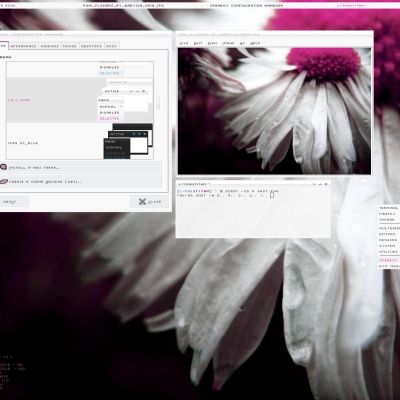
Task: Close the configuration manager with Close button
Action: tap(149, 202)
